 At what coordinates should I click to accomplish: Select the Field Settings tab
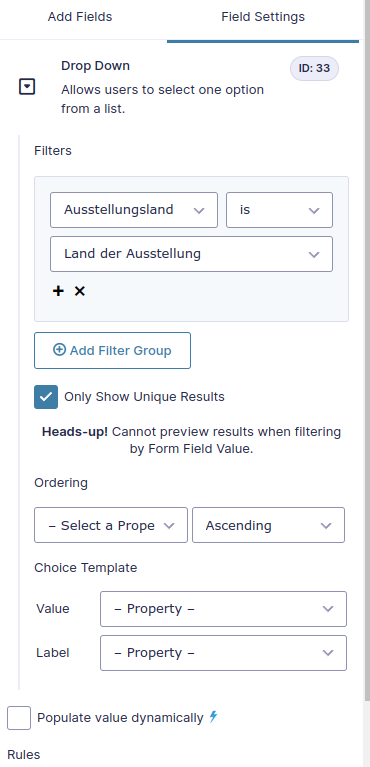263,17
